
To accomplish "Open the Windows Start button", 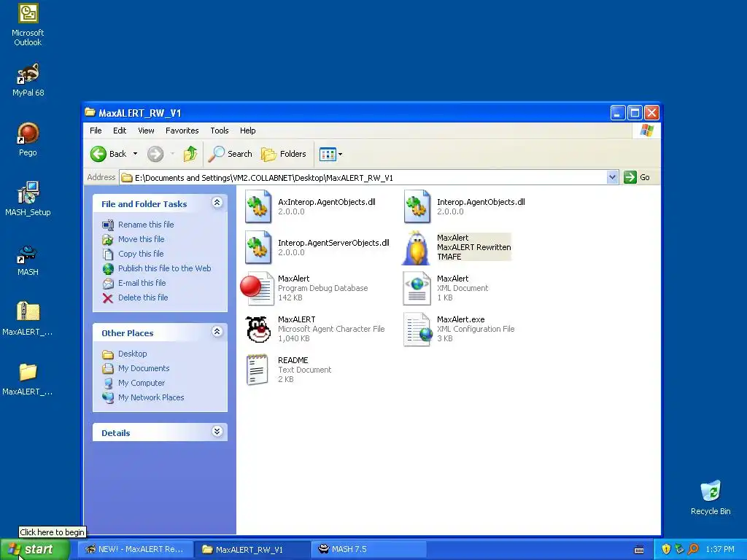I will (x=35, y=550).
